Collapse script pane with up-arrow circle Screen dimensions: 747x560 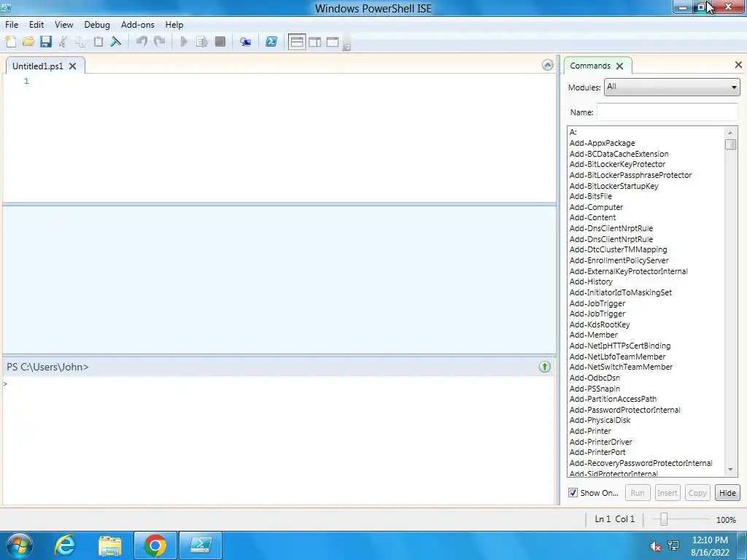pos(547,65)
